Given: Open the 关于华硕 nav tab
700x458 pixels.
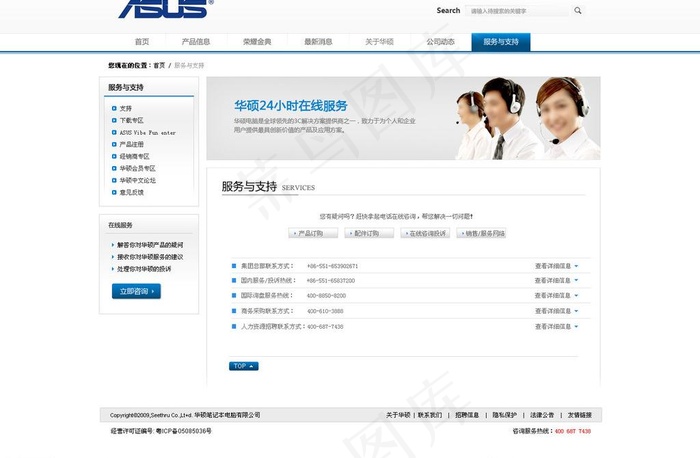Looking at the screenshot, I should pyautogui.click(x=379, y=42).
